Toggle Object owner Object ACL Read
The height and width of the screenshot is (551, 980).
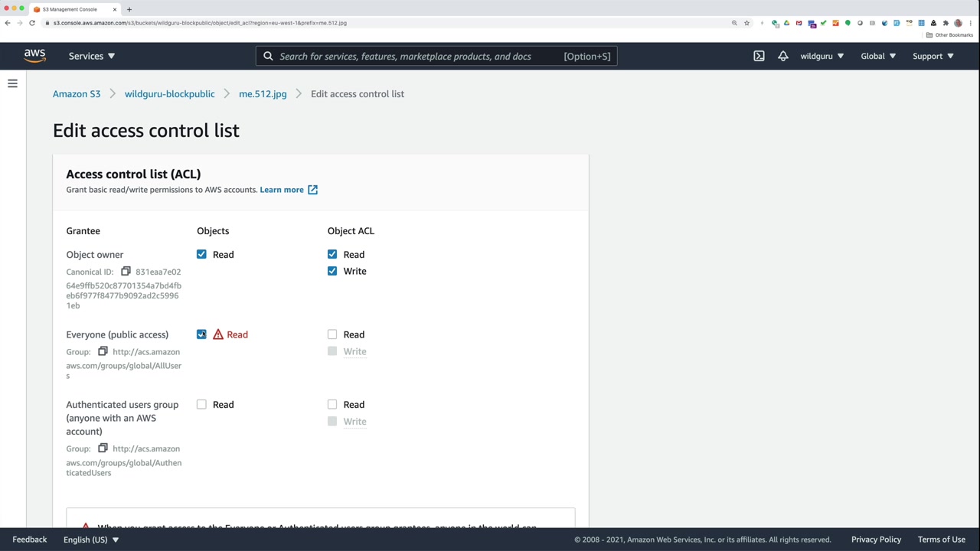coord(332,254)
